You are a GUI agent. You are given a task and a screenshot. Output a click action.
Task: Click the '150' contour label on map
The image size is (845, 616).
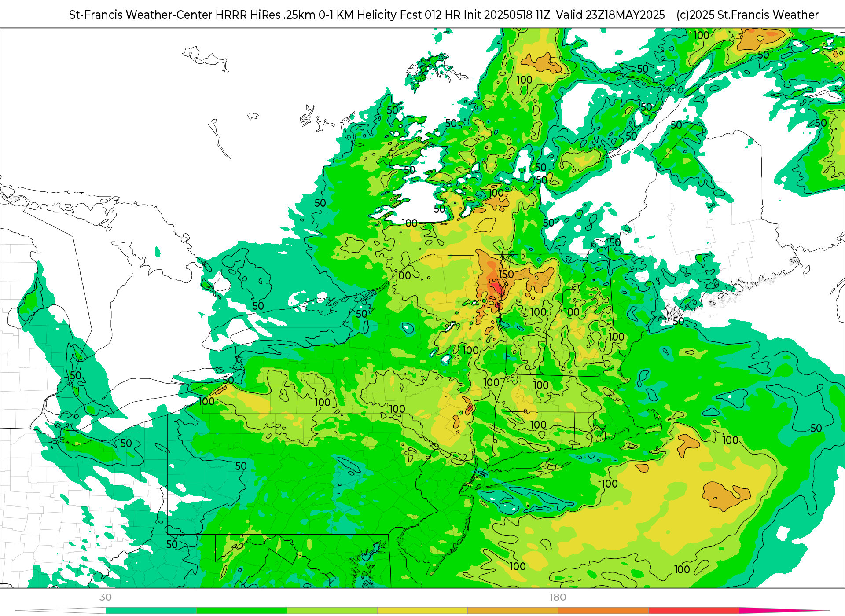coord(506,274)
